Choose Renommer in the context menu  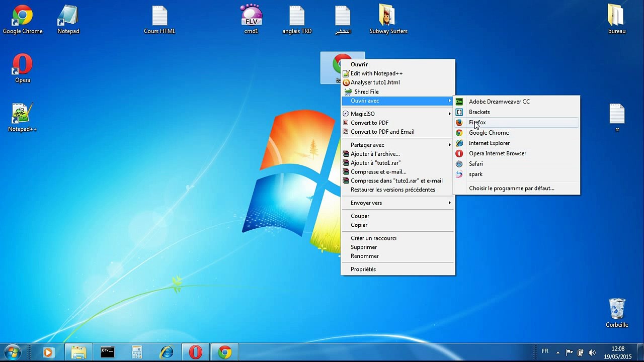click(397, 256)
